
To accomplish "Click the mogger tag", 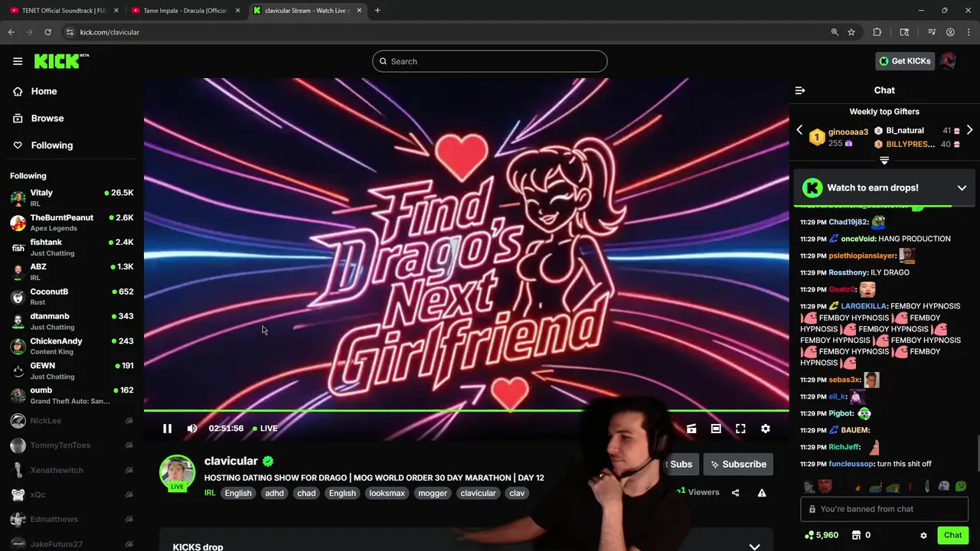I will point(433,494).
